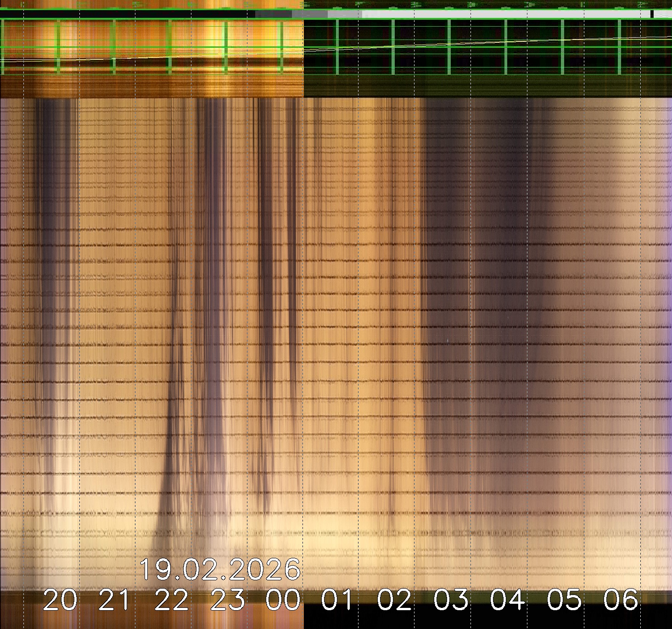The width and height of the screenshot is (672, 629).
Task: Click the small black marker in the white top bar
Action: click(x=652, y=14)
